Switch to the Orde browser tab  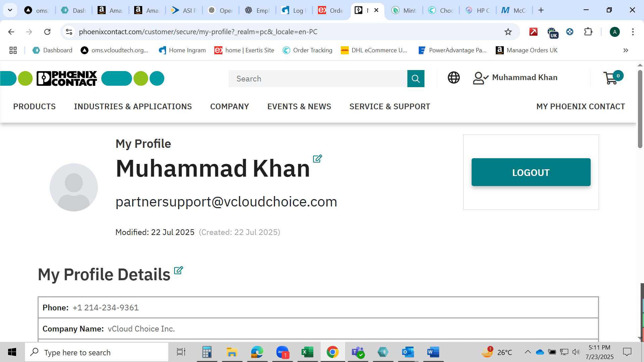[x=331, y=10]
